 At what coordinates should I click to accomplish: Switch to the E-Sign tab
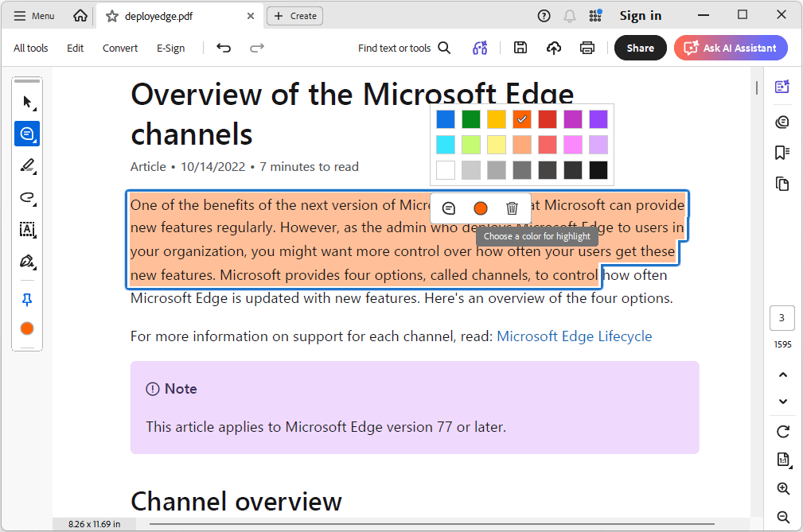(x=170, y=48)
